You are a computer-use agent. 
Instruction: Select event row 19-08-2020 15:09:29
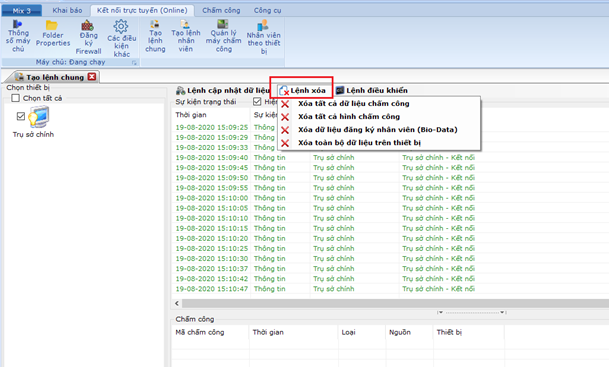212,137
